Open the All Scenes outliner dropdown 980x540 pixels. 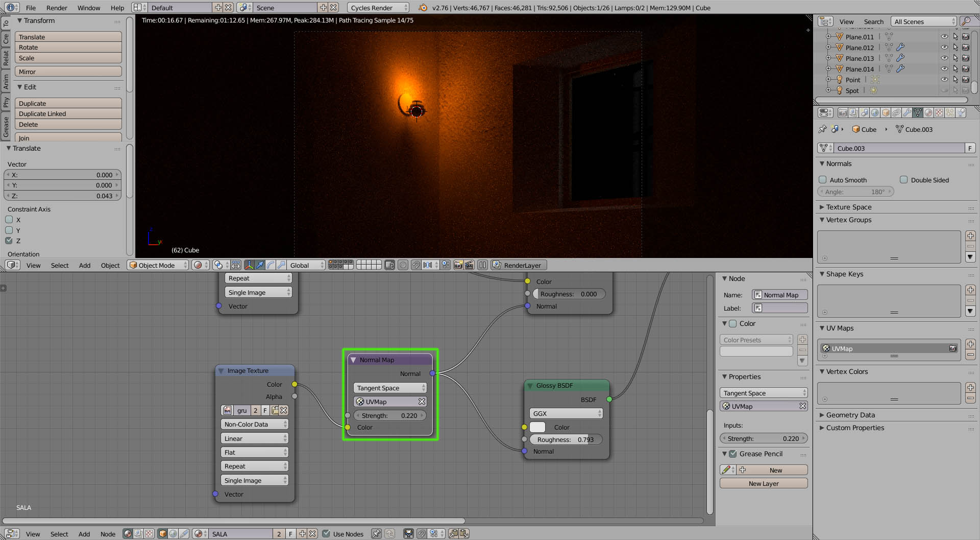tap(924, 21)
